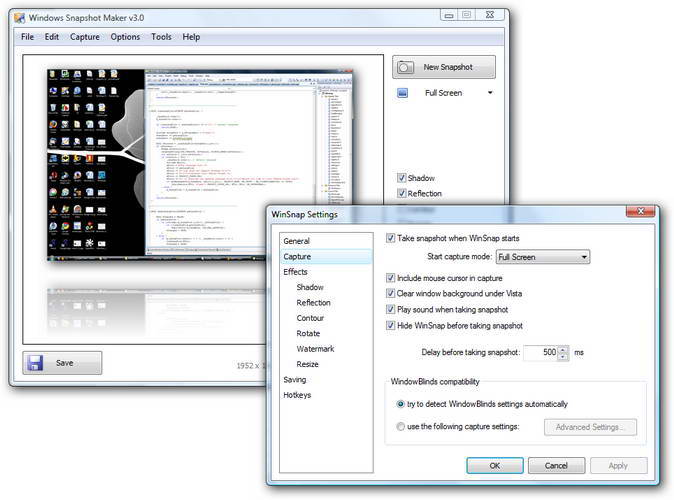This screenshot has height=500, width=674.
Task: Select try to detect WindowBlinds settings automatically
Action: pos(400,404)
